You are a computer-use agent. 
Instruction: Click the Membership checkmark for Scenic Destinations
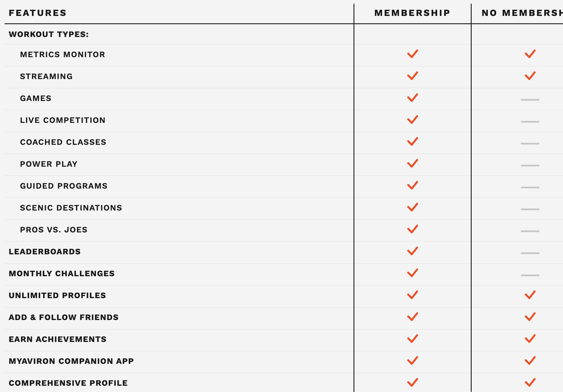pos(412,207)
